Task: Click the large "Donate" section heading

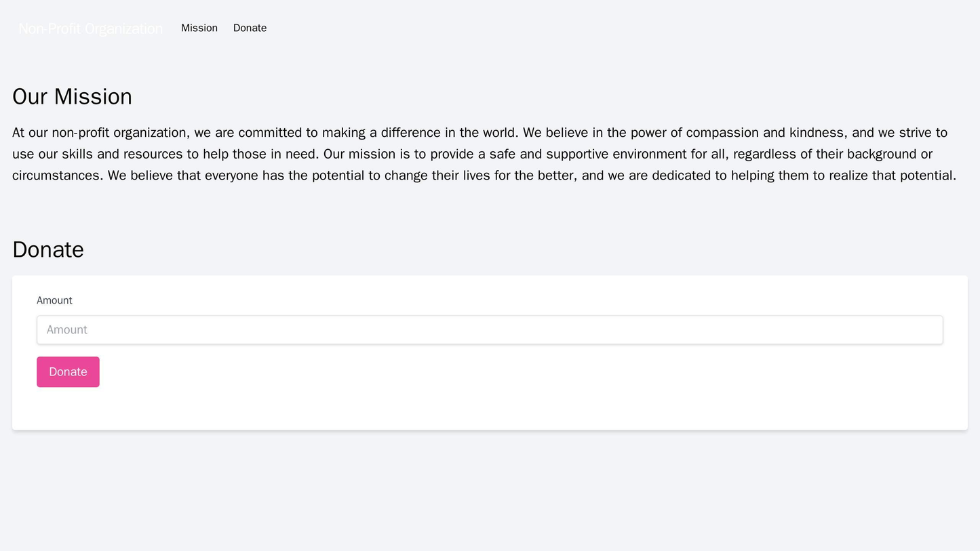Action: [x=47, y=250]
